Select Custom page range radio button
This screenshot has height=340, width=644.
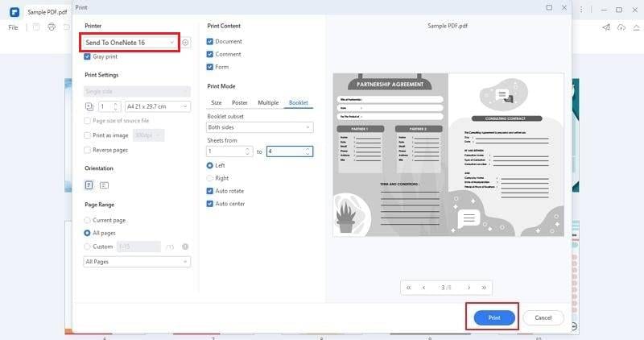[87, 247]
